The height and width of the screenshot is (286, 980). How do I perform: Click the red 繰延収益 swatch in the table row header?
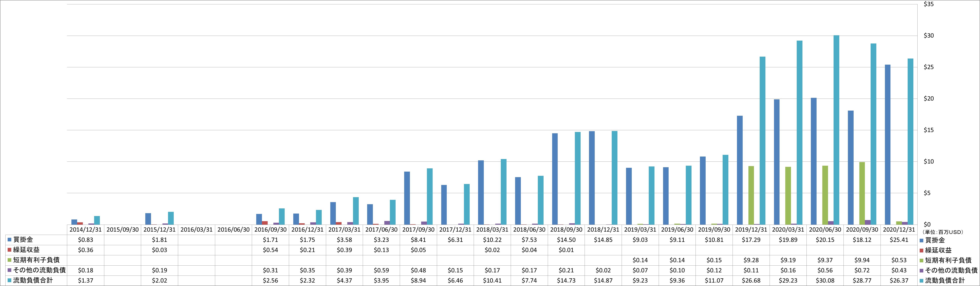click(10, 250)
